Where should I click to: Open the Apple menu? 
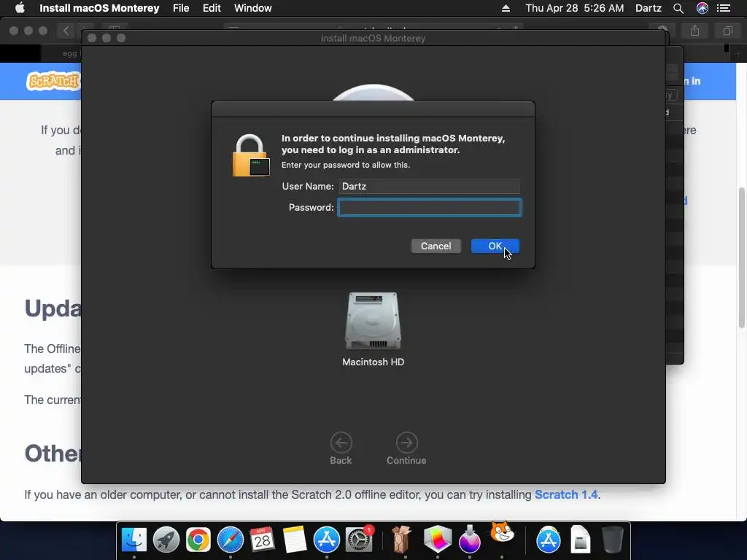pyautogui.click(x=20, y=8)
